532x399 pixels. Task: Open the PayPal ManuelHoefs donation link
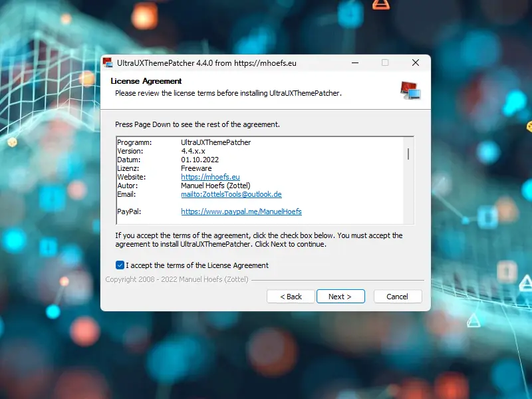[241, 211]
